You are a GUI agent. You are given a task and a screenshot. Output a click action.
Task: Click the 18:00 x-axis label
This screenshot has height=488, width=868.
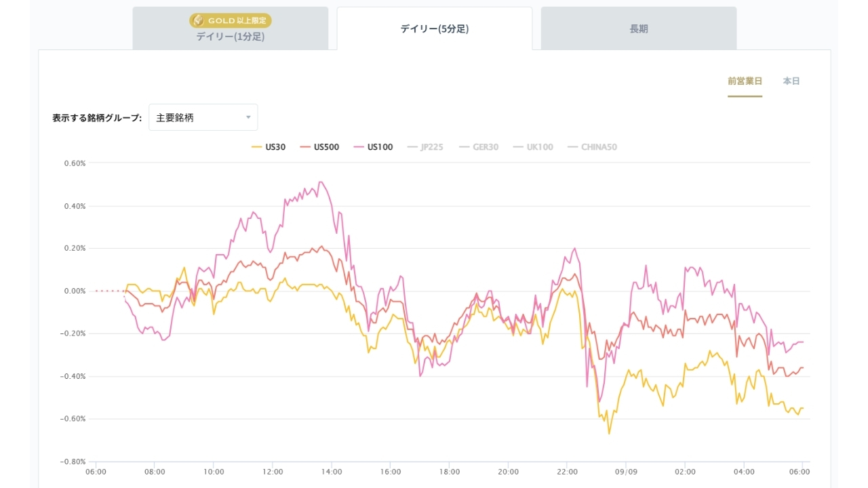point(449,472)
